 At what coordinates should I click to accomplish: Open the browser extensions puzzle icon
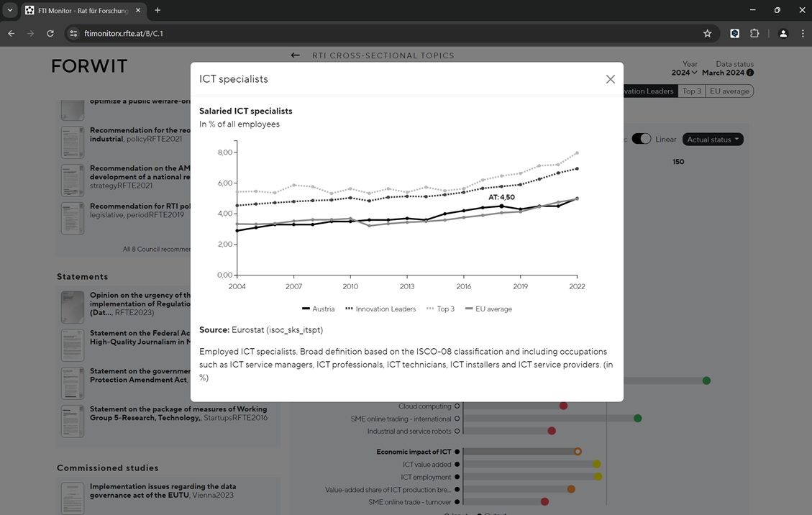754,33
